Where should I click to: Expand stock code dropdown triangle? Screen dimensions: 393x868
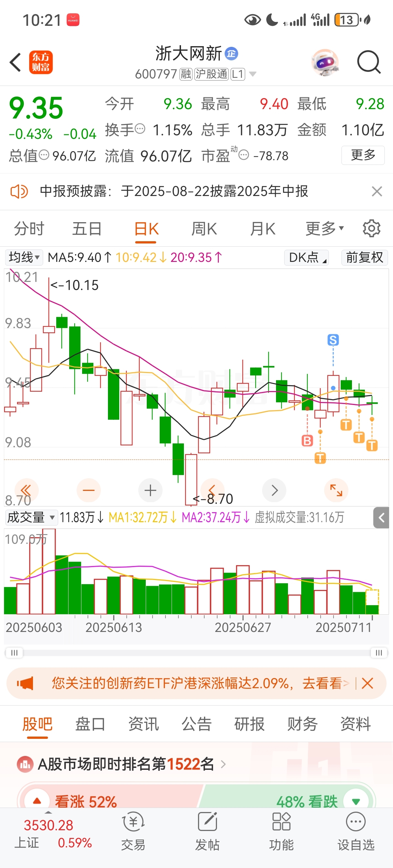tap(253, 74)
